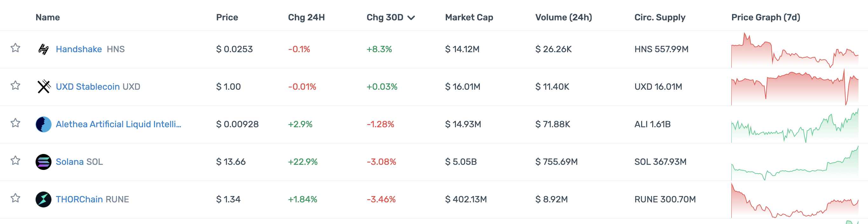Open the Solana name link
This screenshot has height=224, width=868.
[x=69, y=162]
